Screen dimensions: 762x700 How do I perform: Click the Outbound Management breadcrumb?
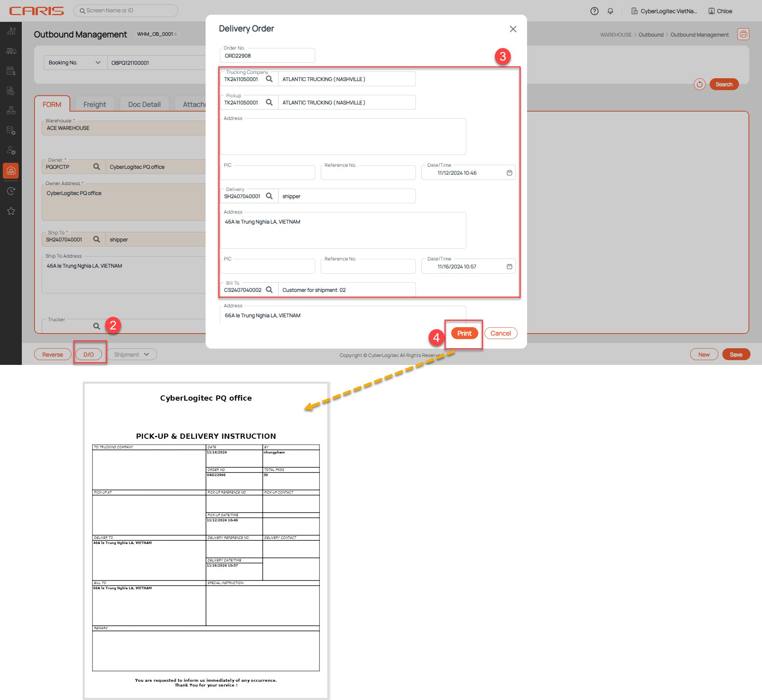pyautogui.click(x=699, y=35)
